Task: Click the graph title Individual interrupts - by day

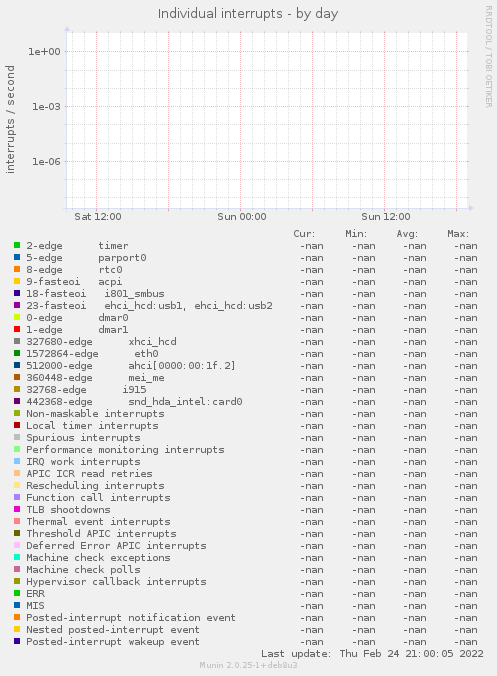Action: (x=248, y=14)
